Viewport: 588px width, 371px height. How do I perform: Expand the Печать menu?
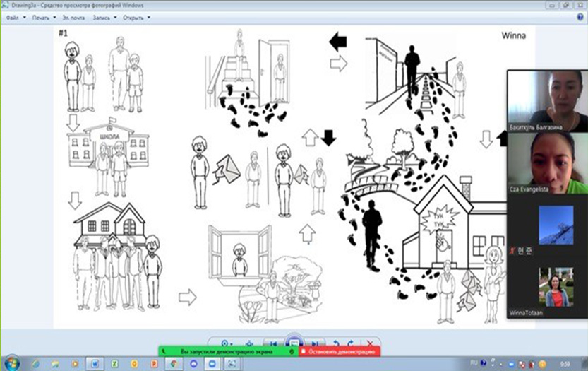point(42,18)
